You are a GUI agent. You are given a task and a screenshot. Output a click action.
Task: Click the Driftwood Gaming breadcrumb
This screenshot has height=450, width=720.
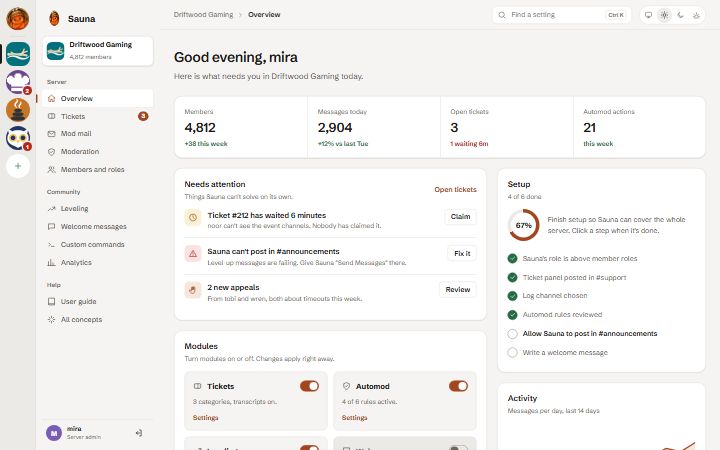point(203,15)
